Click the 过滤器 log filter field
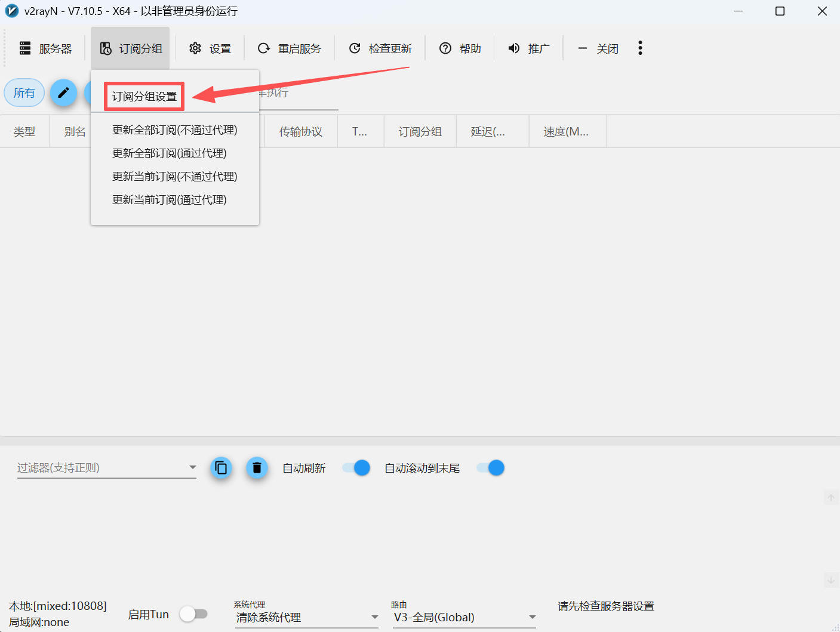This screenshot has height=632, width=840. 107,468
